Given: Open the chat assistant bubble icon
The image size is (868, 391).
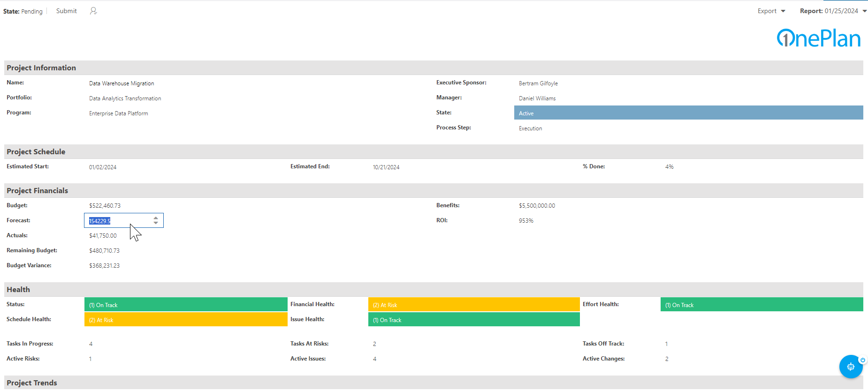Looking at the screenshot, I should point(851,367).
